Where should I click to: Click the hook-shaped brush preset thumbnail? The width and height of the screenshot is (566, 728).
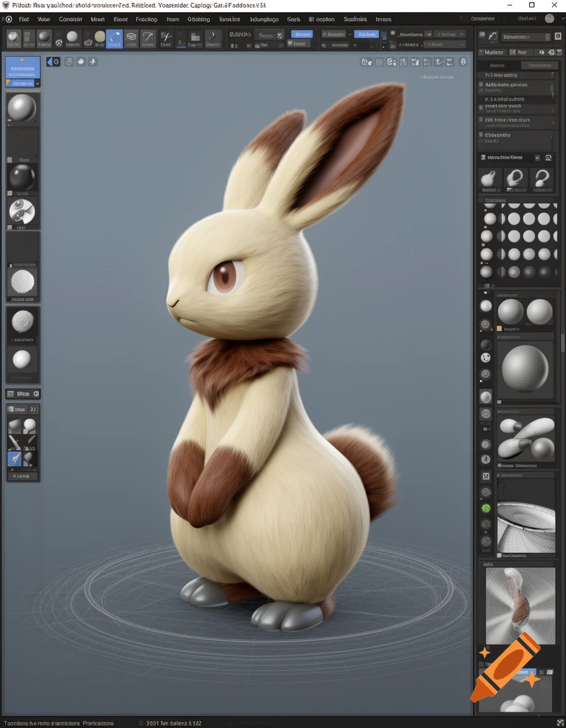(542, 178)
